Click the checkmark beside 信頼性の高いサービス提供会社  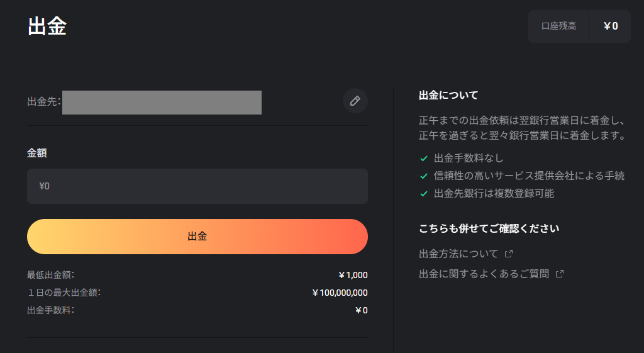point(424,176)
